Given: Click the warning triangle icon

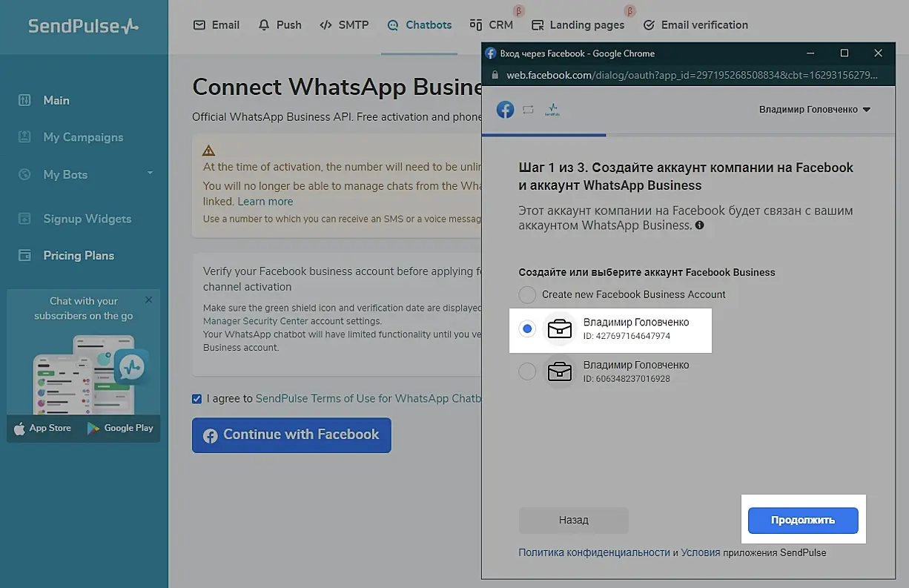Looking at the screenshot, I should [209, 150].
